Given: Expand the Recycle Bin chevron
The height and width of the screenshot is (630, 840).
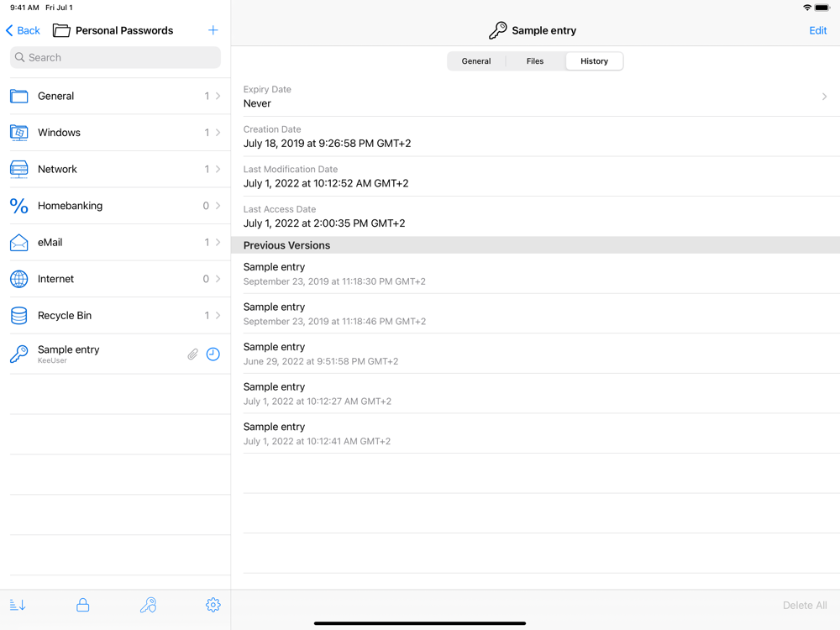Looking at the screenshot, I should tap(218, 316).
